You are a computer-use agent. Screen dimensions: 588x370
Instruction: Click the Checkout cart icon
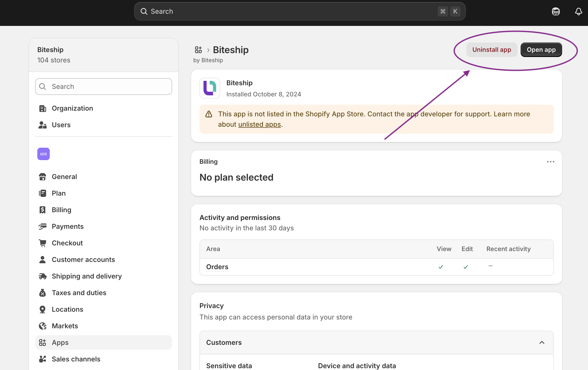click(42, 243)
